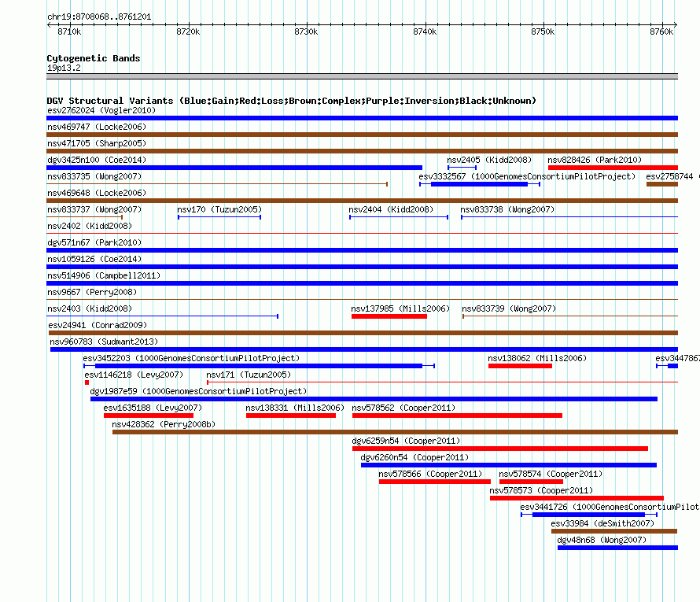Select the nsv2405 (Kidd2008) label
The height and width of the screenshot is (602, 700).
coord(489,160)
